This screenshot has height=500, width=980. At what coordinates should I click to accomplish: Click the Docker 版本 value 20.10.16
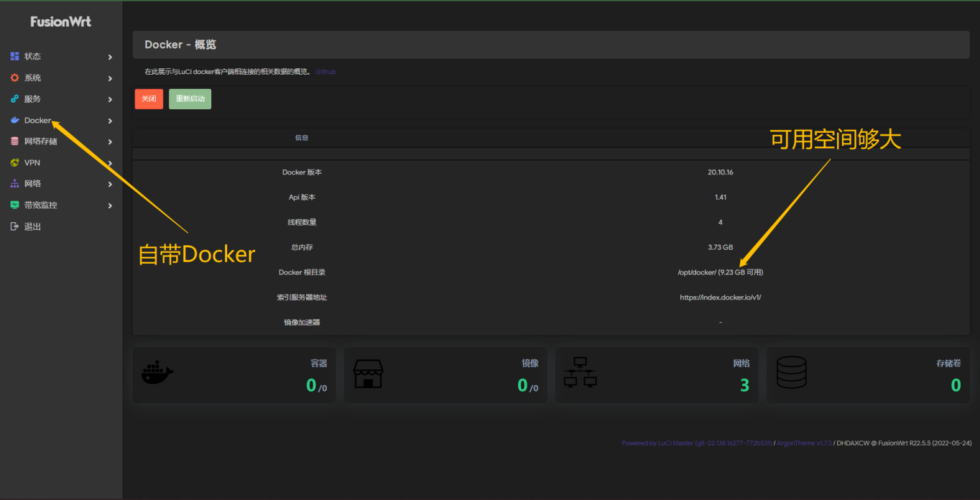720,172
